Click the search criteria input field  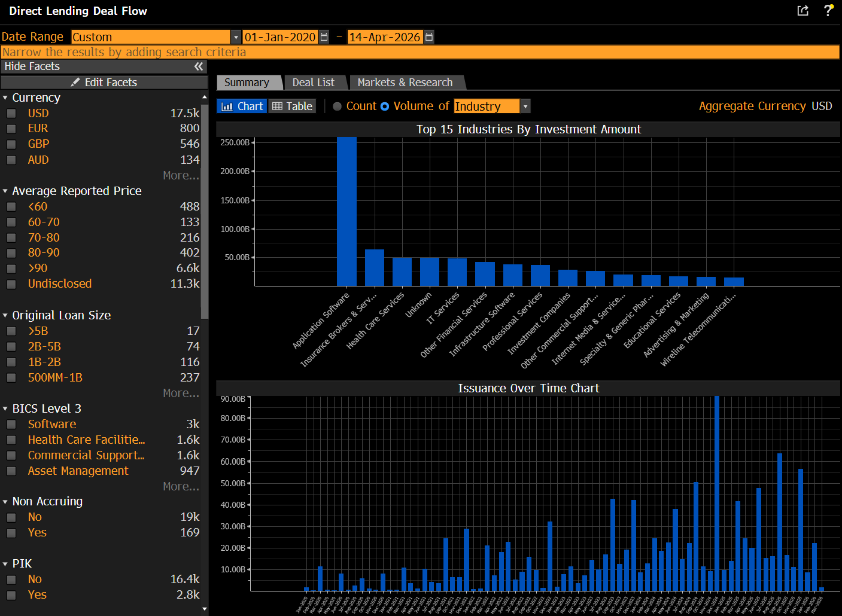click(x=419, y=52)
